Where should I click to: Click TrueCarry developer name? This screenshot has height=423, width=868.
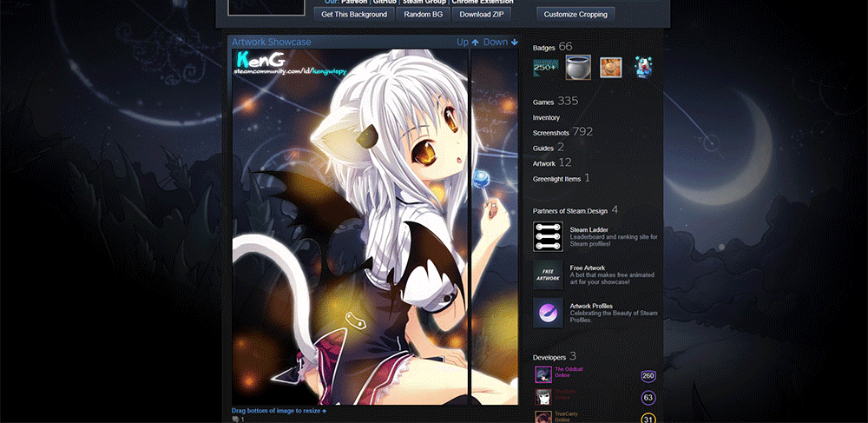click(567, 413)
